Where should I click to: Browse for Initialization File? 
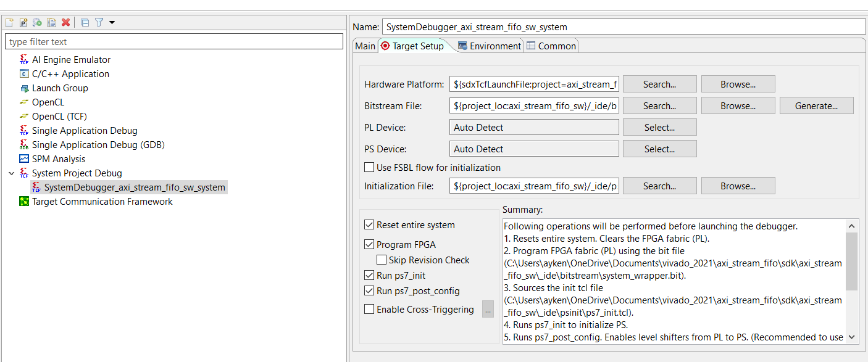click(738, 186)
